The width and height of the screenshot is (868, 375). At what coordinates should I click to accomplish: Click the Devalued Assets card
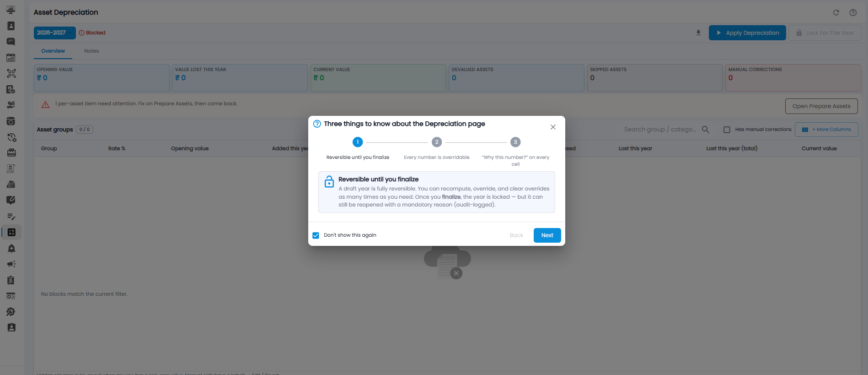(516, 78)
